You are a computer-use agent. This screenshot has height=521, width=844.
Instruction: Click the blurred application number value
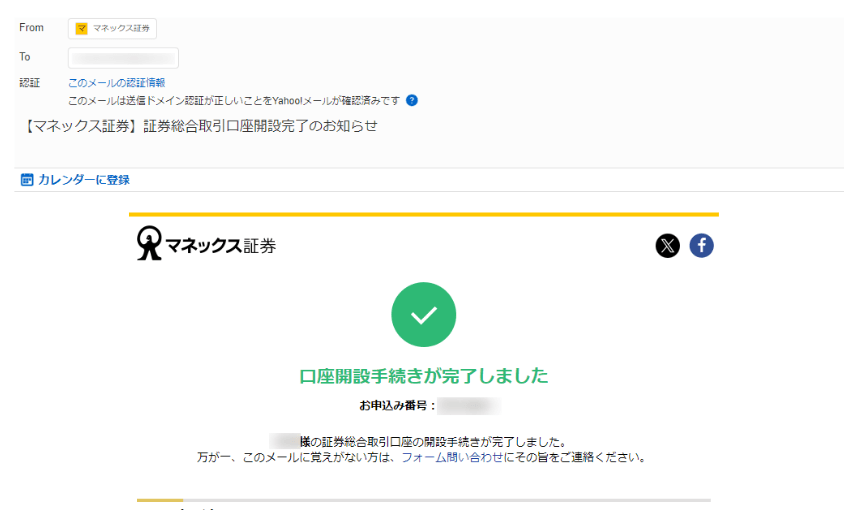468,406
